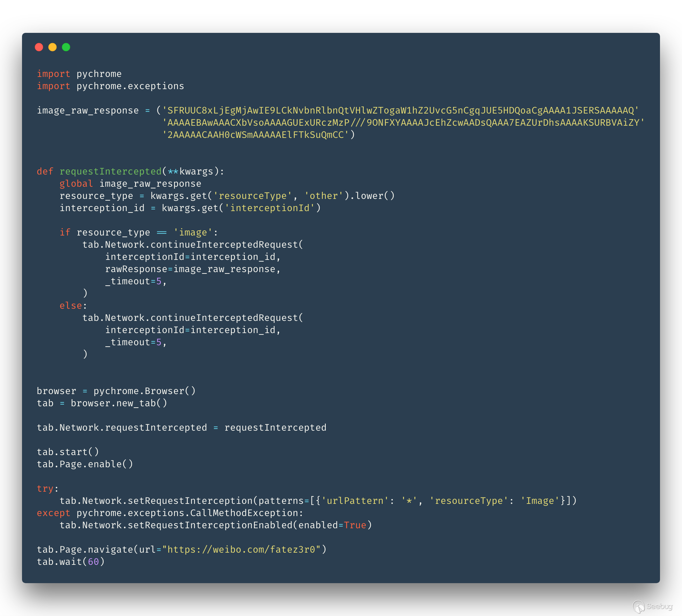Click the 'interceptionId' string literal
682x616 pixels.
tap(270, 208)
